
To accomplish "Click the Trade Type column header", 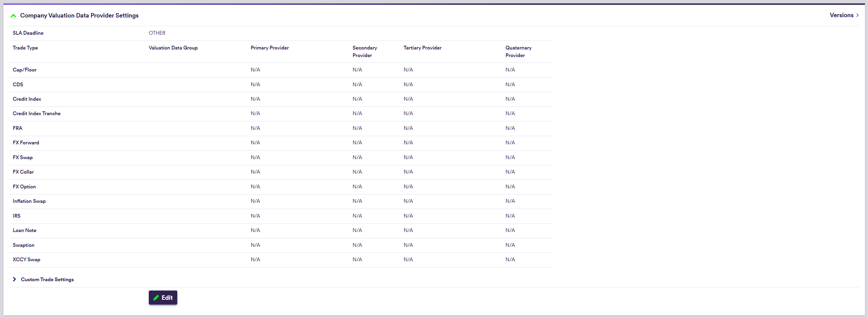I will [25, 48].
